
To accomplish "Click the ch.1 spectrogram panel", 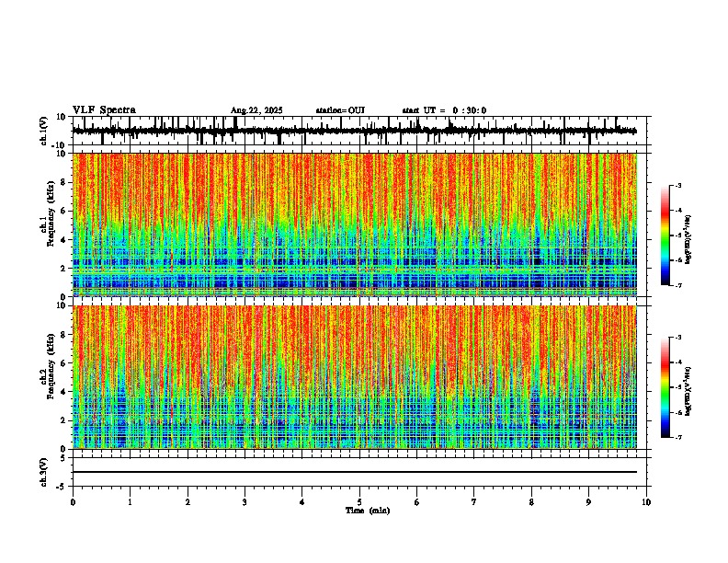I will point(355,224).
